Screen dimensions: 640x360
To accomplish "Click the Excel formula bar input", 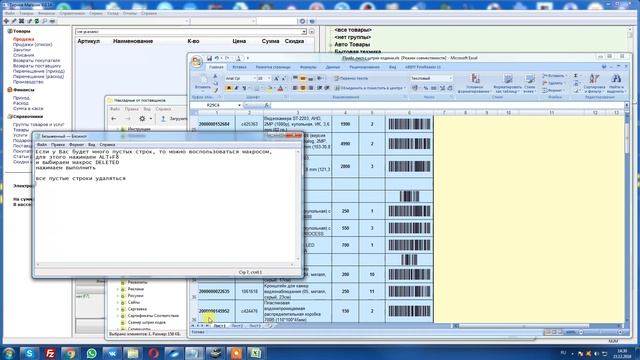I will click(447, 105).
